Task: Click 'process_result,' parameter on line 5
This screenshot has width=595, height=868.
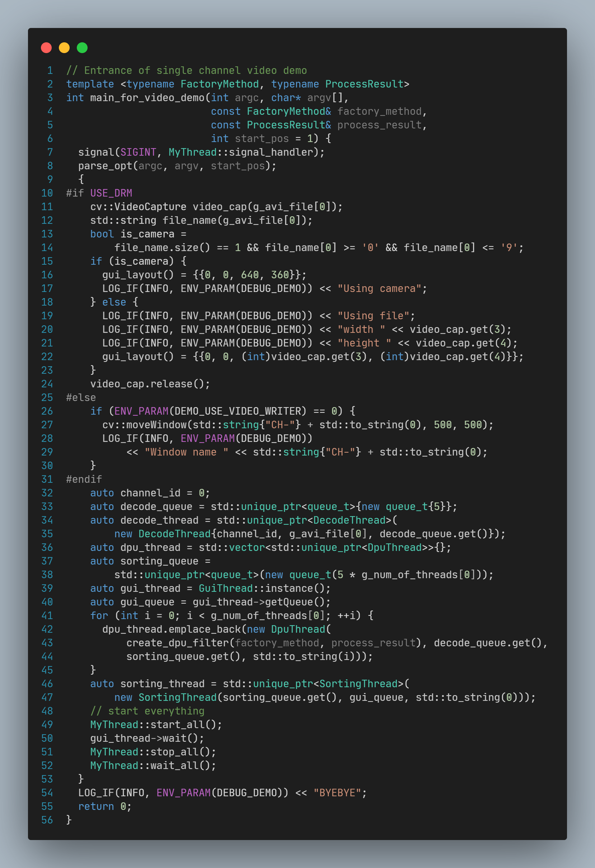Action: pos(382,125)
